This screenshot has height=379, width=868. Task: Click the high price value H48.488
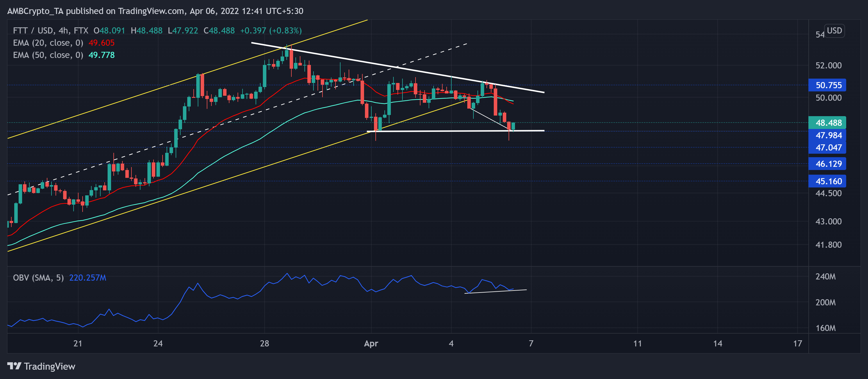point(147,31)
